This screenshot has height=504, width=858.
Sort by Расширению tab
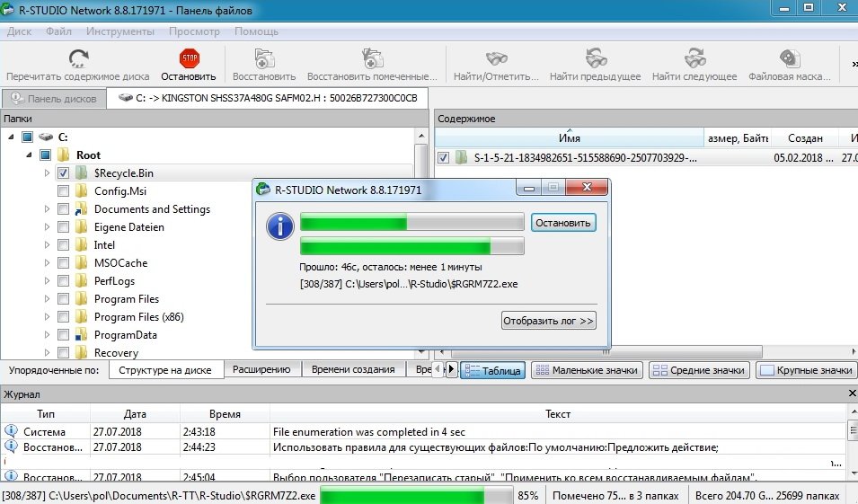261,369
